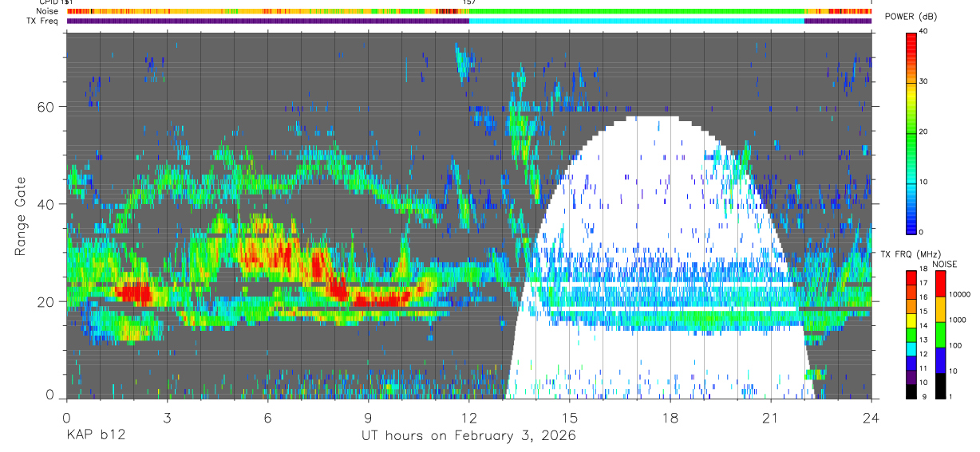
Task: Click the 'UT hours on February 3, 2026' axis title
Action: 468,436
